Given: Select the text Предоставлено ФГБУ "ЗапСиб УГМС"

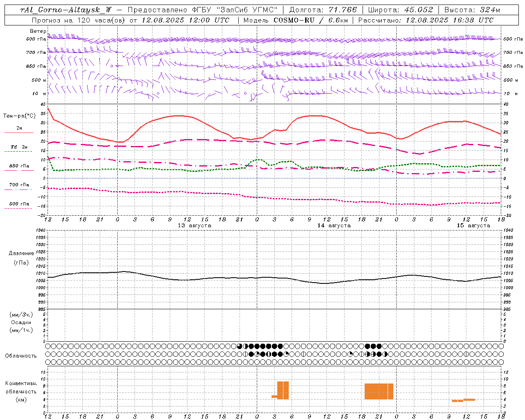Looking at the screenshot, I should point(203,10).
